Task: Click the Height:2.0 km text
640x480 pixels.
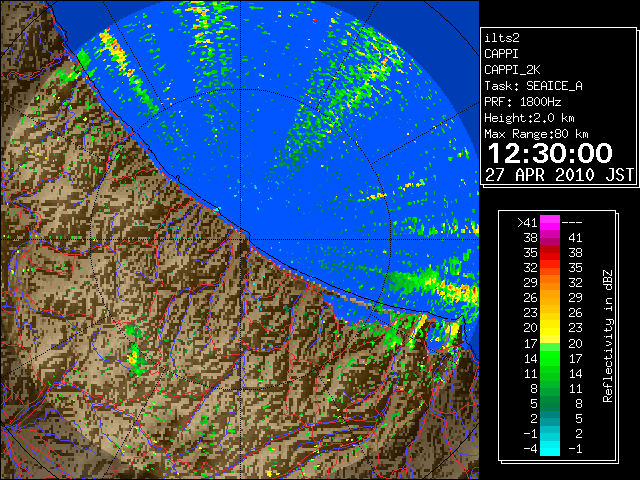Action: point(529,118)
